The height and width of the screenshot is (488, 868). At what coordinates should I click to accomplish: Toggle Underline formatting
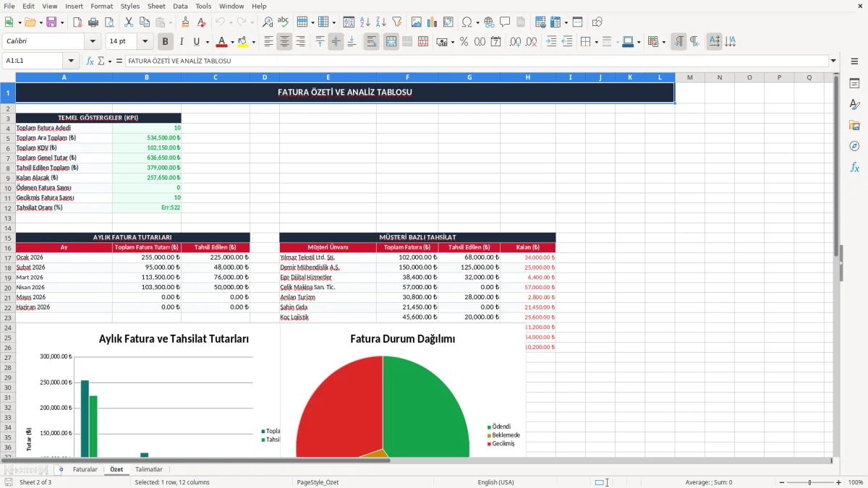(196, 42)
